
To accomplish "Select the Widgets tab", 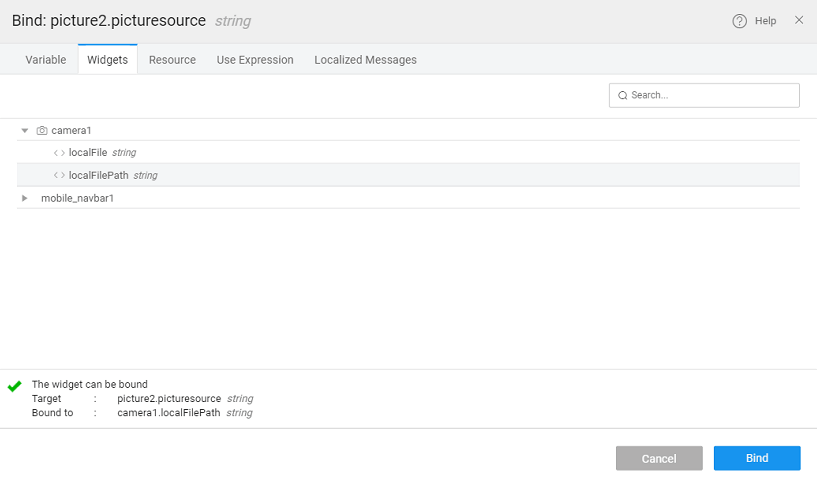I will pos(107,60).
